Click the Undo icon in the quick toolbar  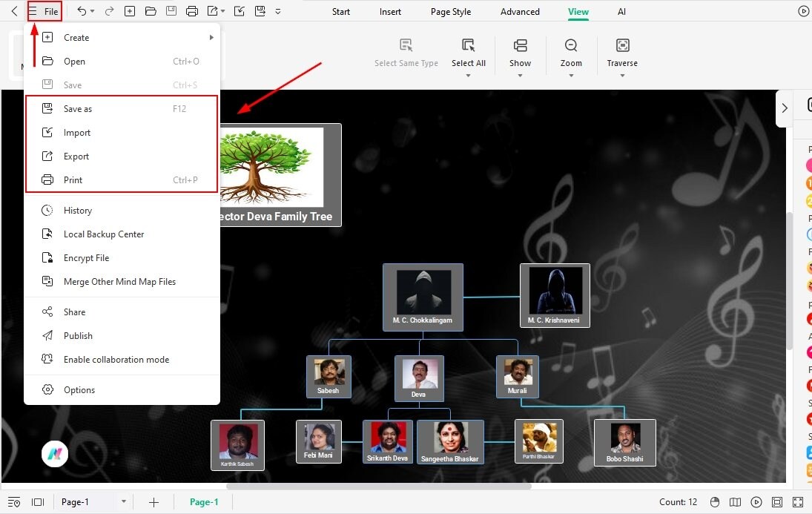click(82, 11)
